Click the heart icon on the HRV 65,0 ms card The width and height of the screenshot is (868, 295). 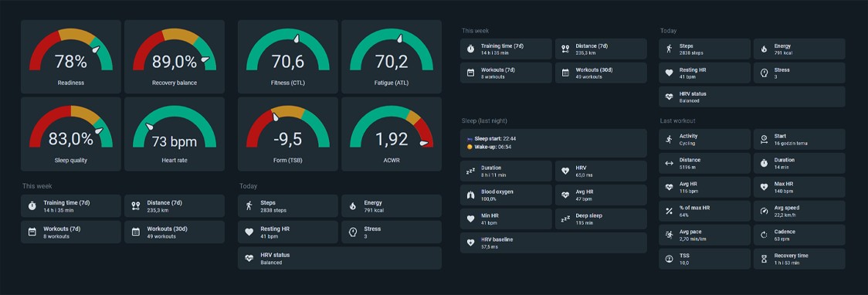565,171
